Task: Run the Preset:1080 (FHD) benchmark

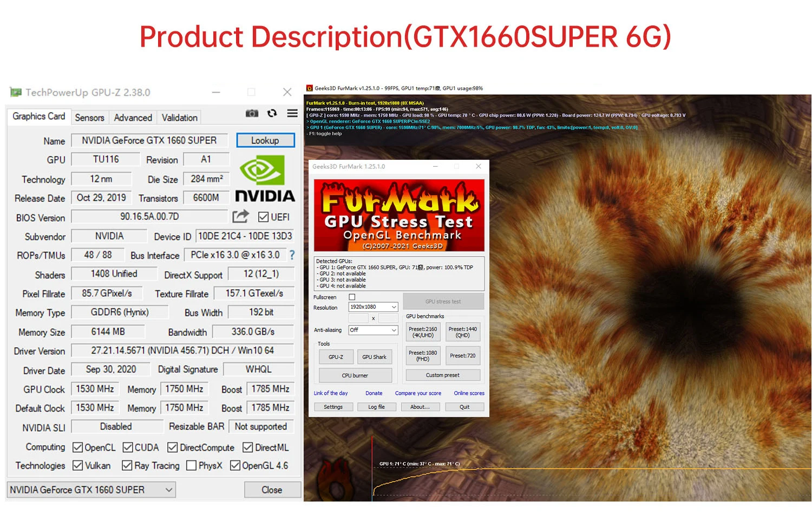Action: pyautogui.click(x=423, y=356)
